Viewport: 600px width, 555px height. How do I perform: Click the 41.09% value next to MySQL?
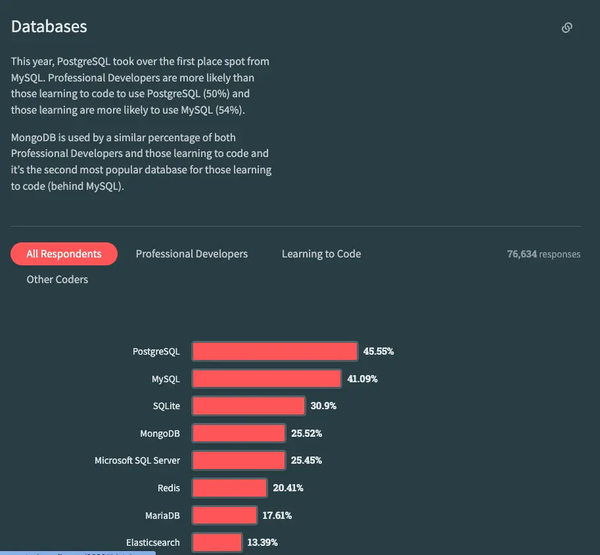[362, 379]
